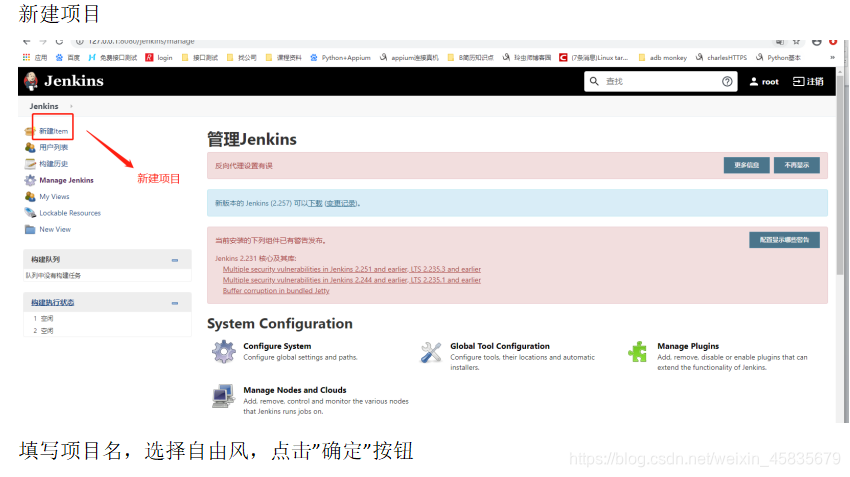The width and height of the screenshot is (850, 477).
Task: Click the 用户列表 people icon
Action: pos(30,147)
